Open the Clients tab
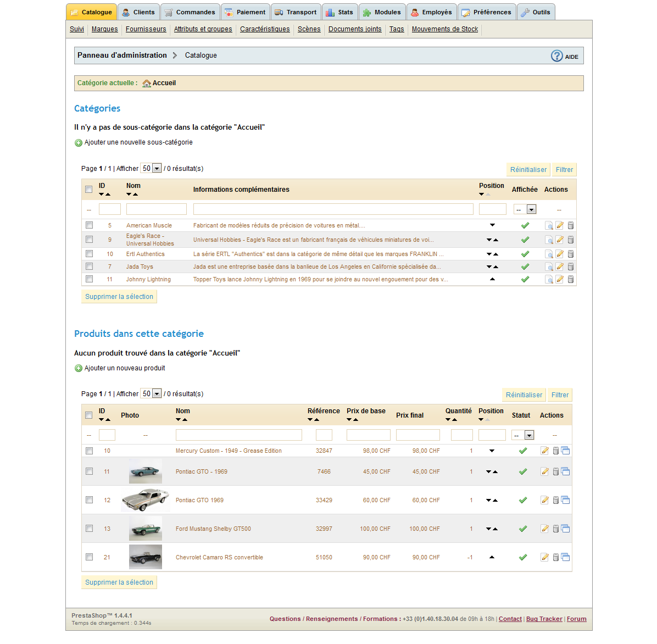 [138, 12]
